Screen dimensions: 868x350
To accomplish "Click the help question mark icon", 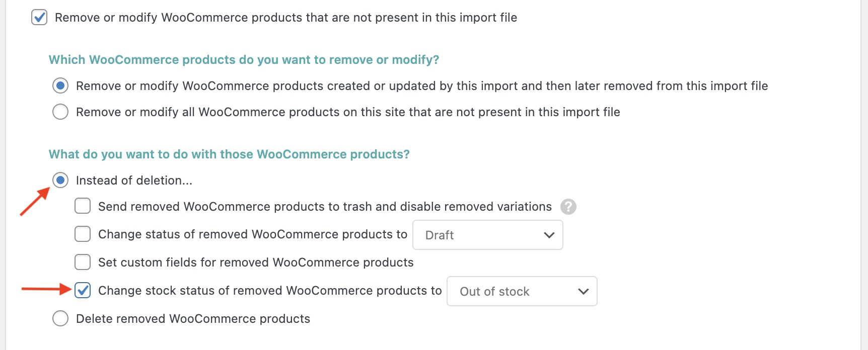I will pos(568,207).
